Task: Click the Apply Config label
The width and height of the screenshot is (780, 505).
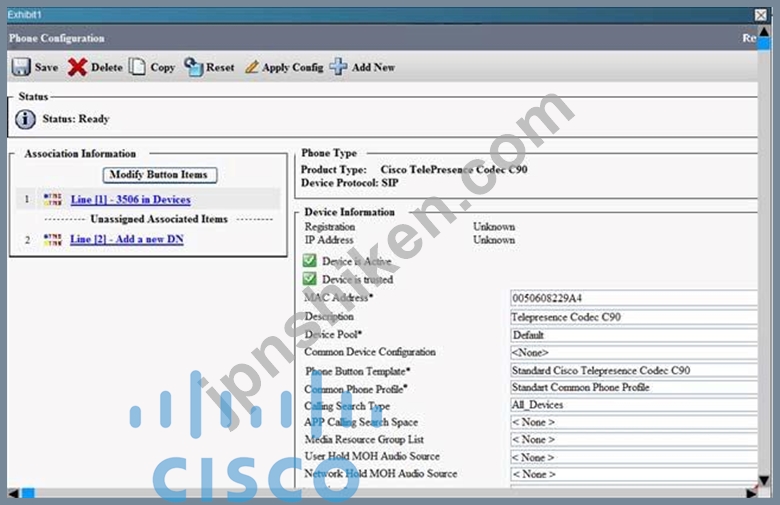Action: pos(292,67)
